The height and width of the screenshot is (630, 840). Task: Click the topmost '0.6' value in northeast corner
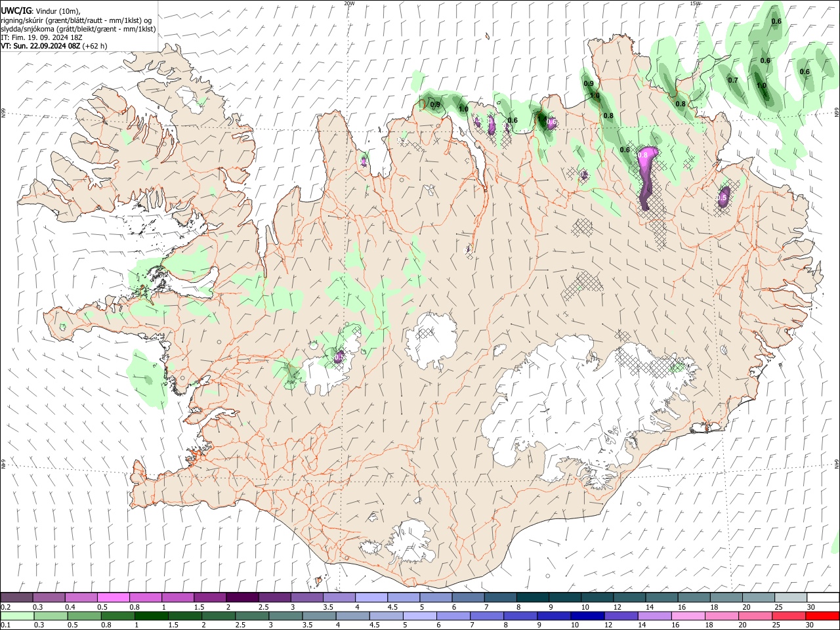(776, 22)
